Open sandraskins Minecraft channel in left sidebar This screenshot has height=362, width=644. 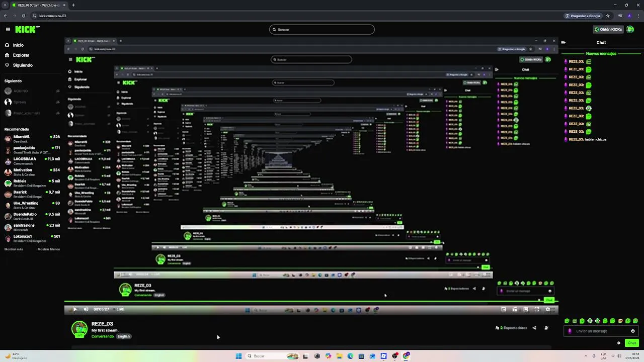[32, 227]
